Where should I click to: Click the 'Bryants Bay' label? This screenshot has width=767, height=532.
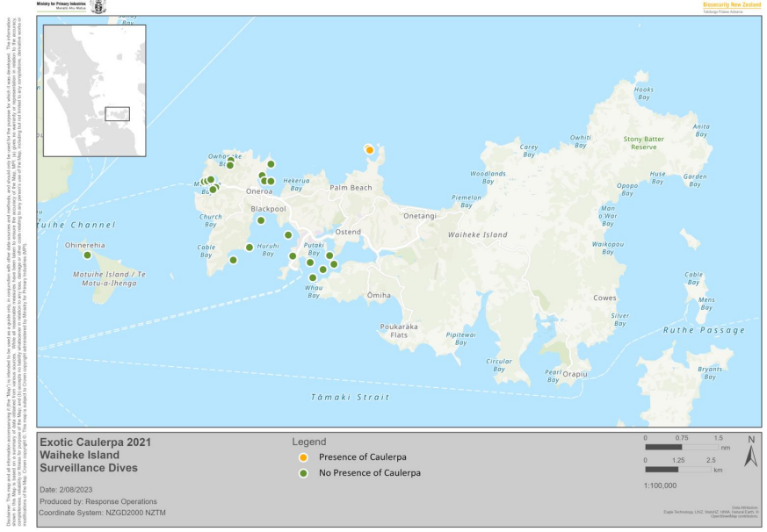point(710,373)
